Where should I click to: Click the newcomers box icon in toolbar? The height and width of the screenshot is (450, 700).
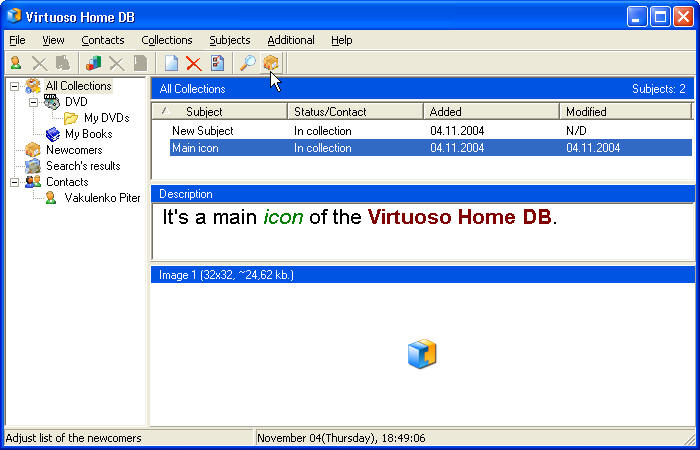point(271,63)
